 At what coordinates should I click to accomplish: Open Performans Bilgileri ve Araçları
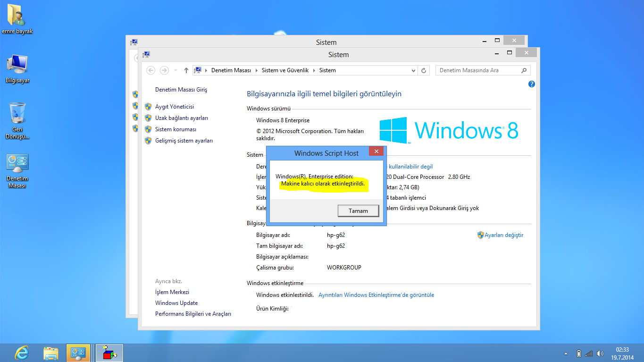[193, 314]
